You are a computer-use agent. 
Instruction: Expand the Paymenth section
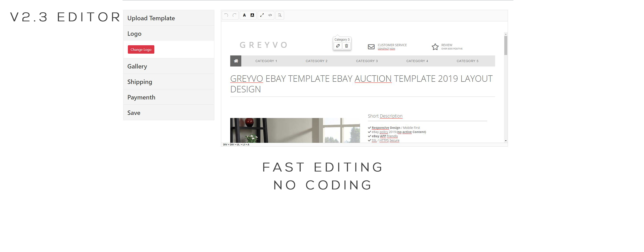click(x=169, y=97)
